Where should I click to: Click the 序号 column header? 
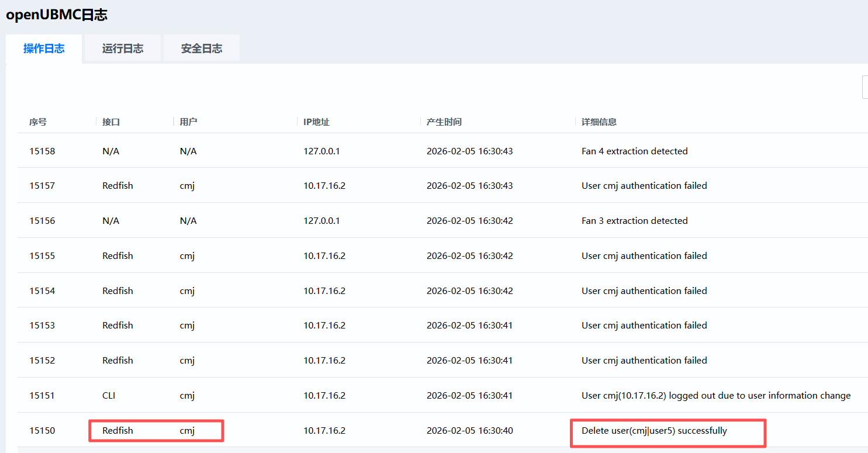[x=38, y=122]
